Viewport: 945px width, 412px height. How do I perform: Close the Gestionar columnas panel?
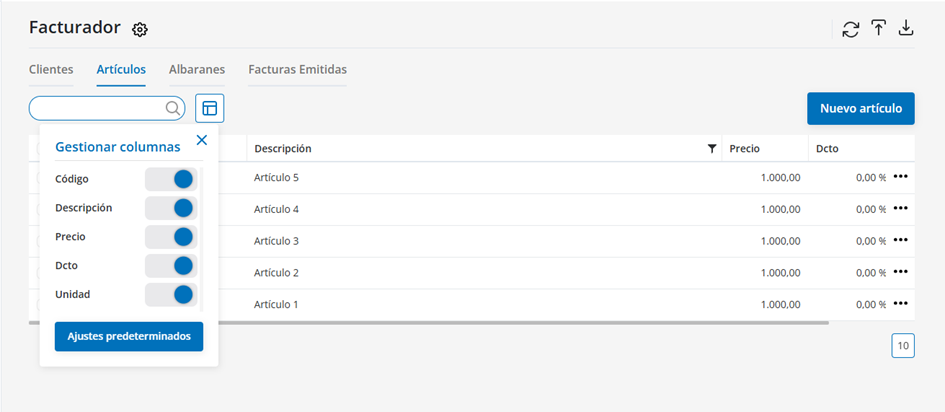click(x=202, y=140)
